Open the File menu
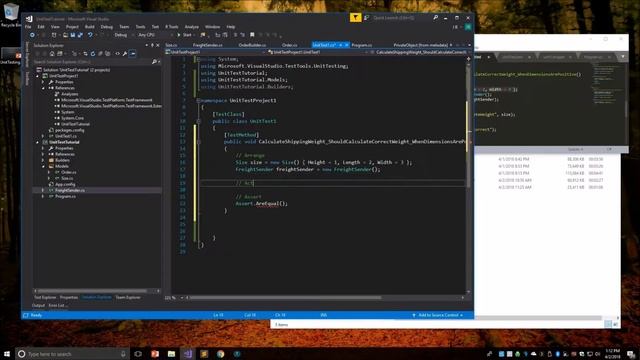The image size is (640, 360). 28,27
